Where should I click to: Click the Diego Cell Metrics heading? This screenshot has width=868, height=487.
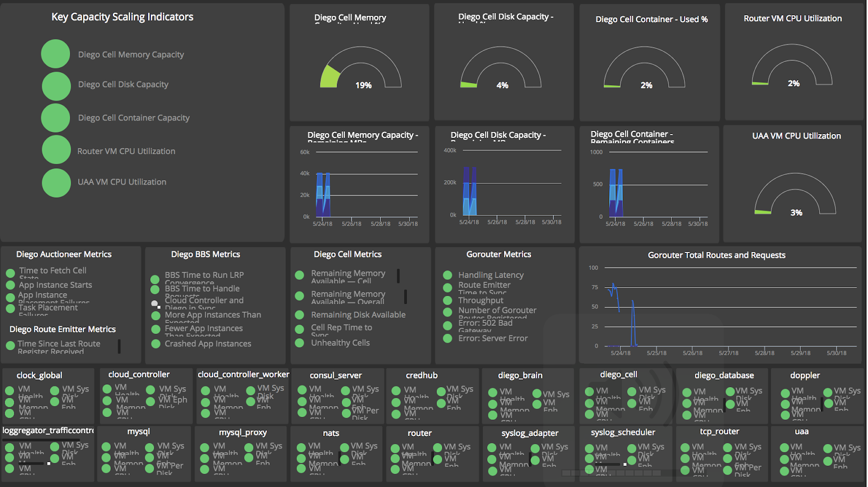coord(348,254)
